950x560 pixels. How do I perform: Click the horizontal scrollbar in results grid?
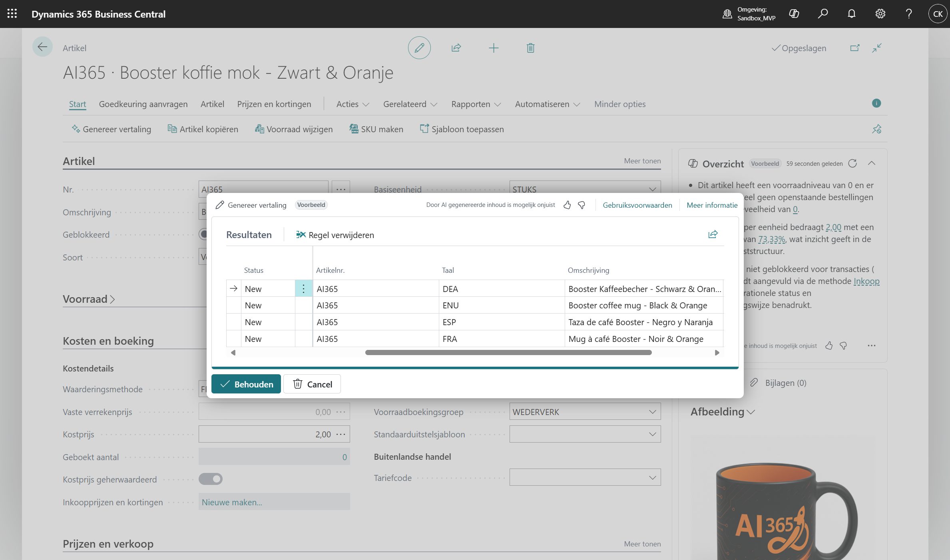508,353
